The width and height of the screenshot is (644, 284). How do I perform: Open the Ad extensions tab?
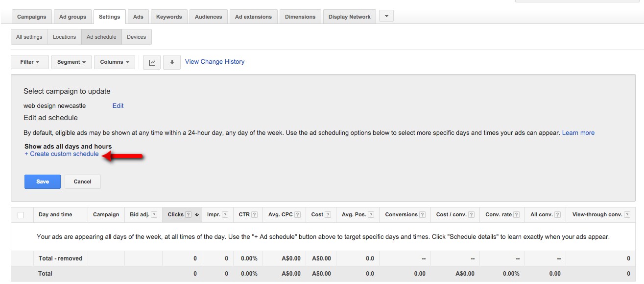tap(253, 16)
